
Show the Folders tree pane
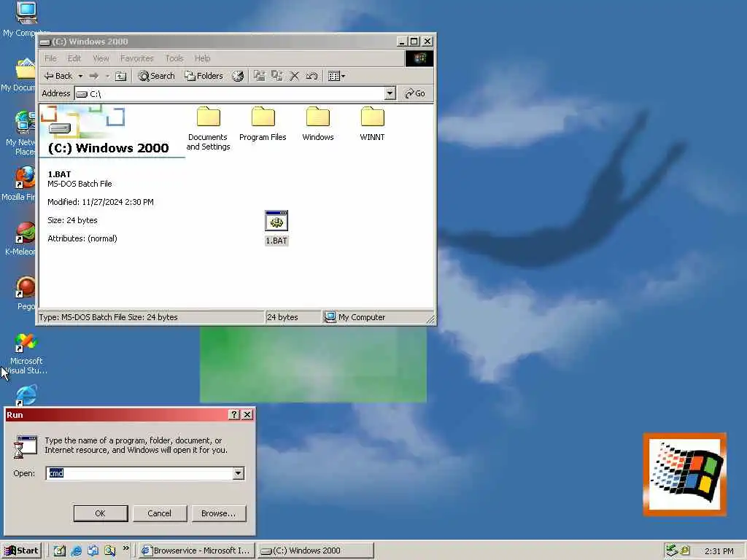tap(204, 76)
